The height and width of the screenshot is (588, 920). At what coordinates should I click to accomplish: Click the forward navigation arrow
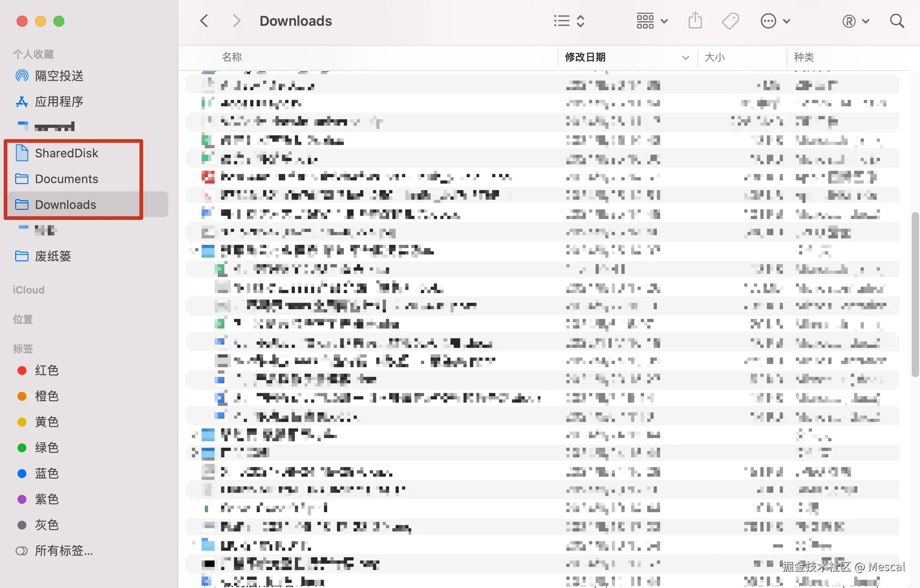tap(236, 21)
